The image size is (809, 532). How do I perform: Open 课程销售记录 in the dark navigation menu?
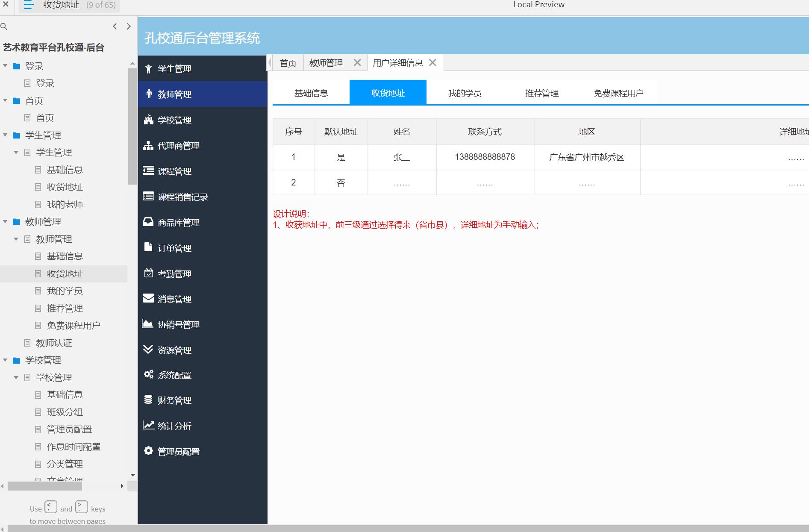203,197
